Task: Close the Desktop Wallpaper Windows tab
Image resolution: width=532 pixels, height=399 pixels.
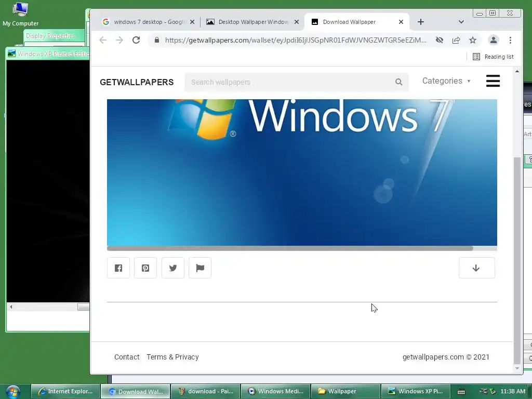Action: pyautogui.click(x=297, y=22)
